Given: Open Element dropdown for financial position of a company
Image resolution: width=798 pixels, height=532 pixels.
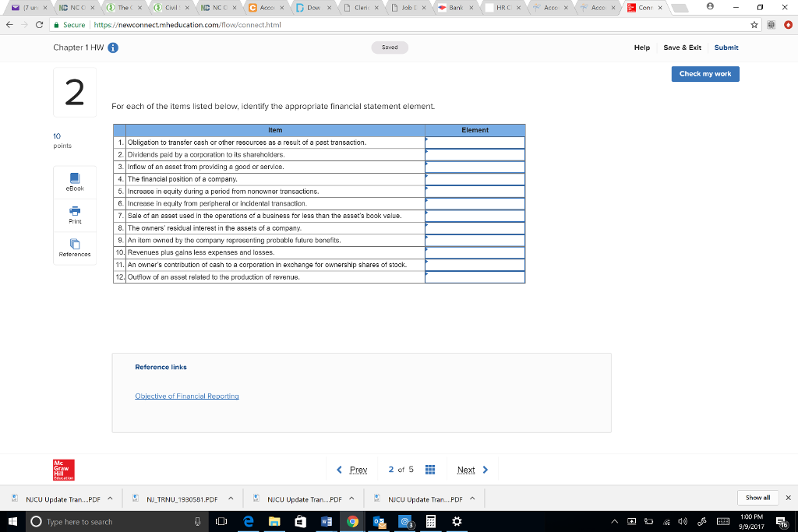Looking at the screenshot, I should (475, 178).
